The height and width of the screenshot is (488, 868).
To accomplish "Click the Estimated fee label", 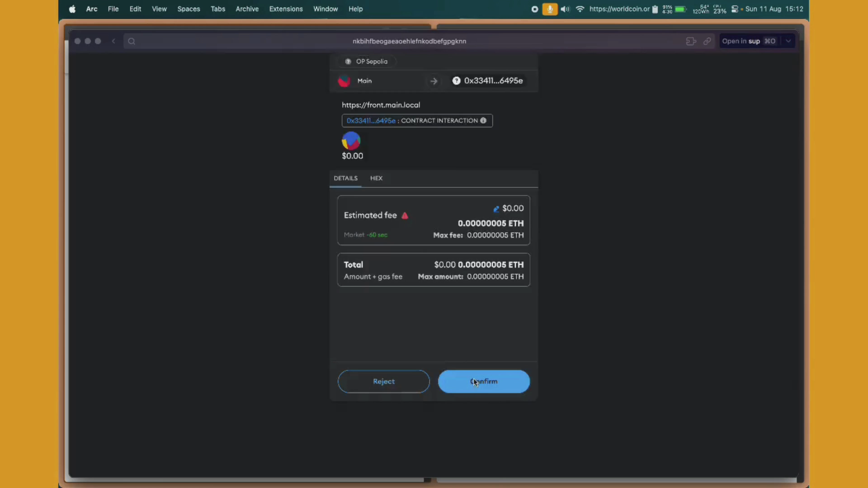I will (x=370, y=216).
